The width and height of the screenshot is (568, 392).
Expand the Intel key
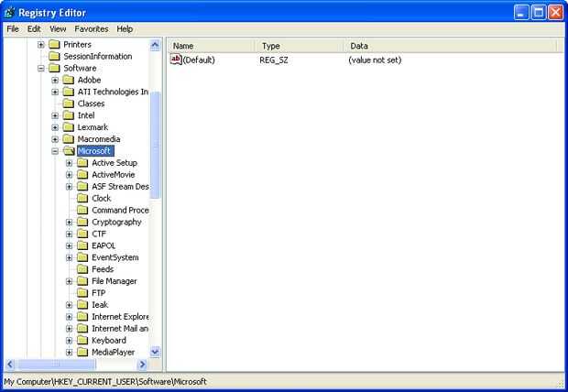pyautogui.click(x=55, y=115)
